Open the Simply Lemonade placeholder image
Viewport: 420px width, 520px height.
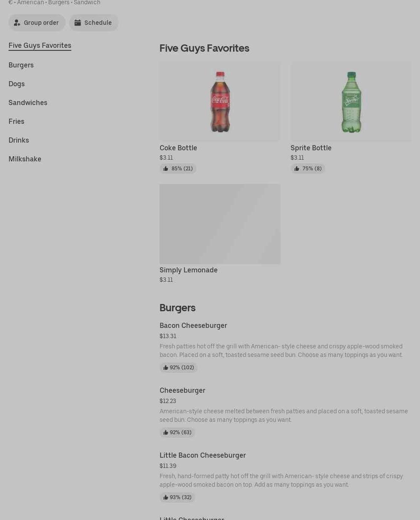pos(220,224)
